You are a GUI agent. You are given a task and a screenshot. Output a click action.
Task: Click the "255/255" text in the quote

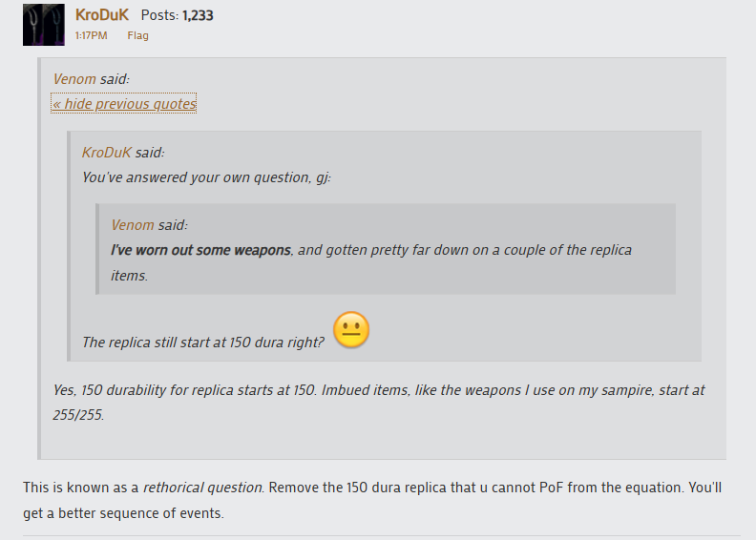click(78, 415)
